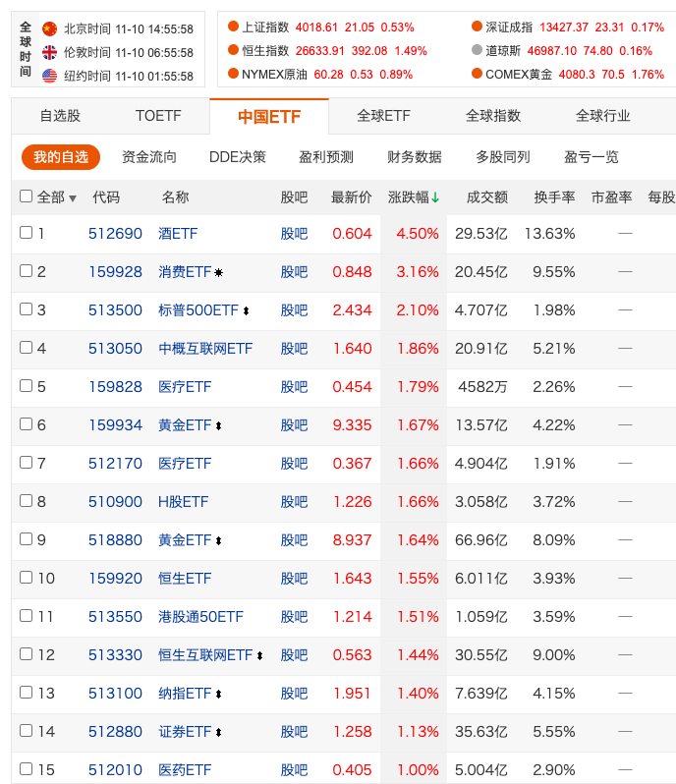
Task: Open stock code 513100 link
Action: 116,694
